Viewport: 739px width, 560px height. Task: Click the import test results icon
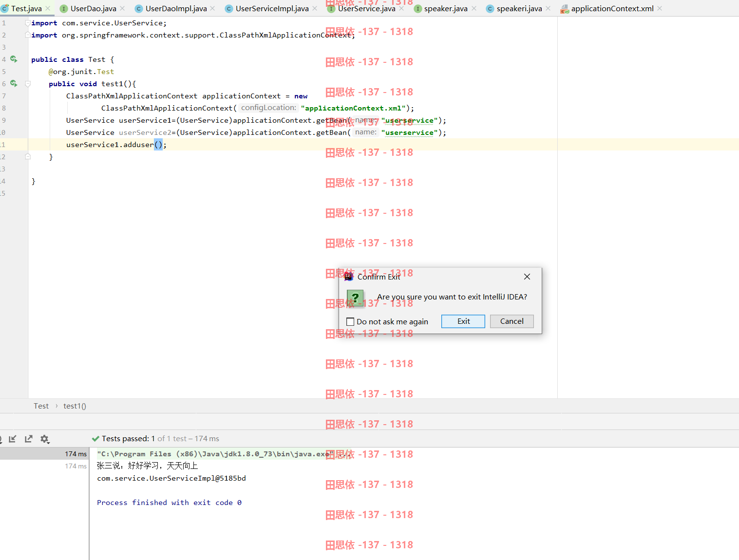13,439
